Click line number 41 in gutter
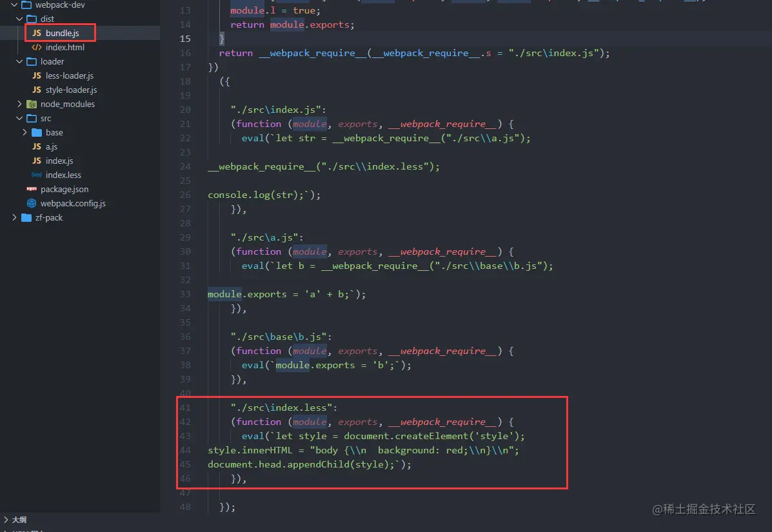 click(x=185, y=408)
